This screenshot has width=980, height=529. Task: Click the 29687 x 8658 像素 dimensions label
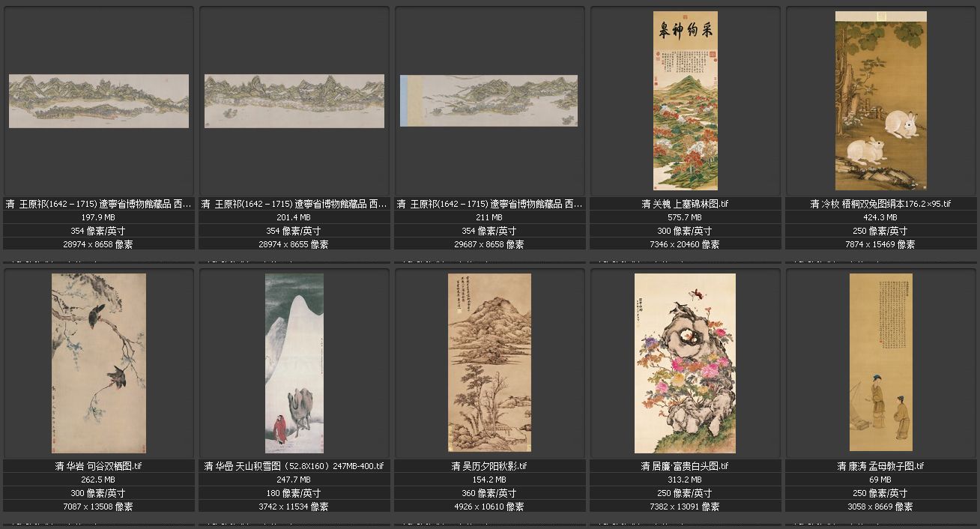(489, 244)
